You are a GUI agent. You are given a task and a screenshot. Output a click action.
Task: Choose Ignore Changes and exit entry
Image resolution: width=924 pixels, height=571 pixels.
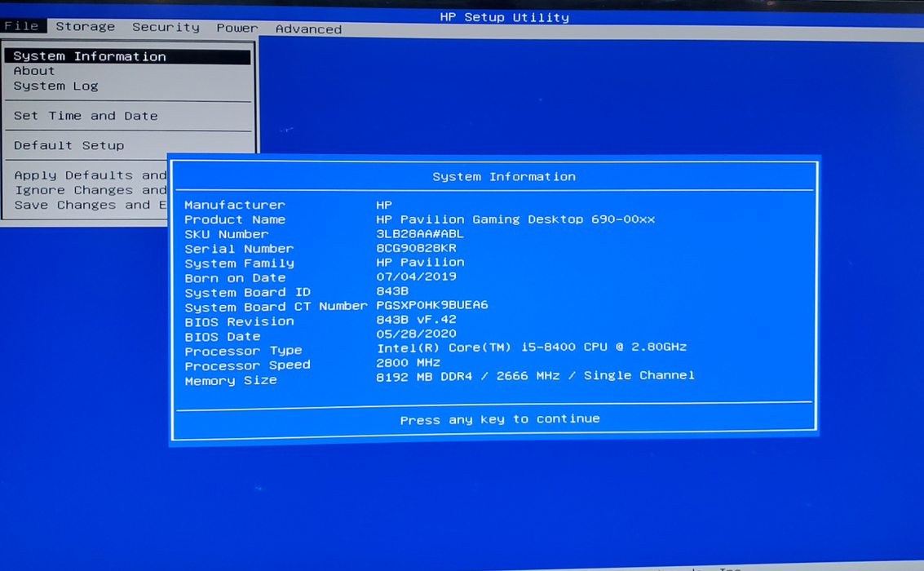[x=91, y=190]
